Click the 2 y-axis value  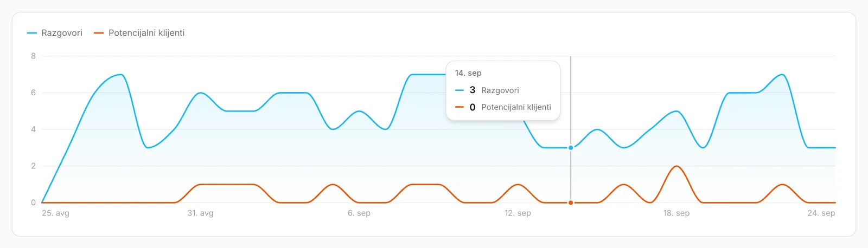pyautogui.click(x=34, y=166)
